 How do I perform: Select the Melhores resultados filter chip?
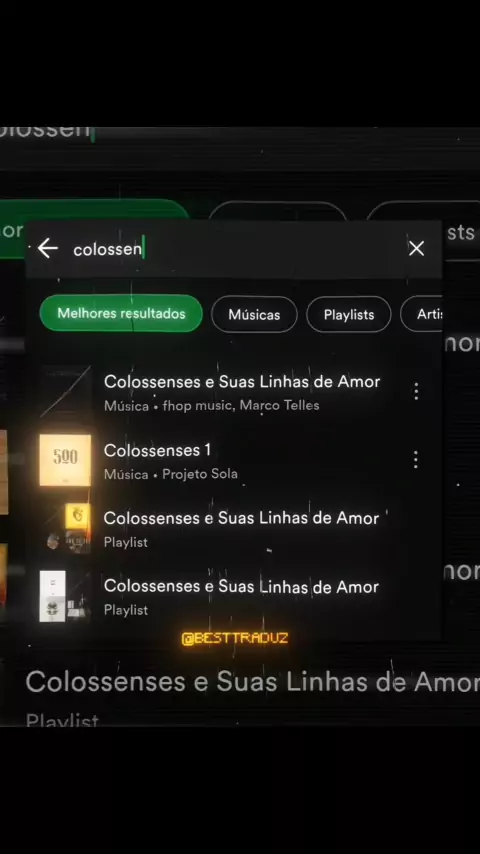[121, 314]
